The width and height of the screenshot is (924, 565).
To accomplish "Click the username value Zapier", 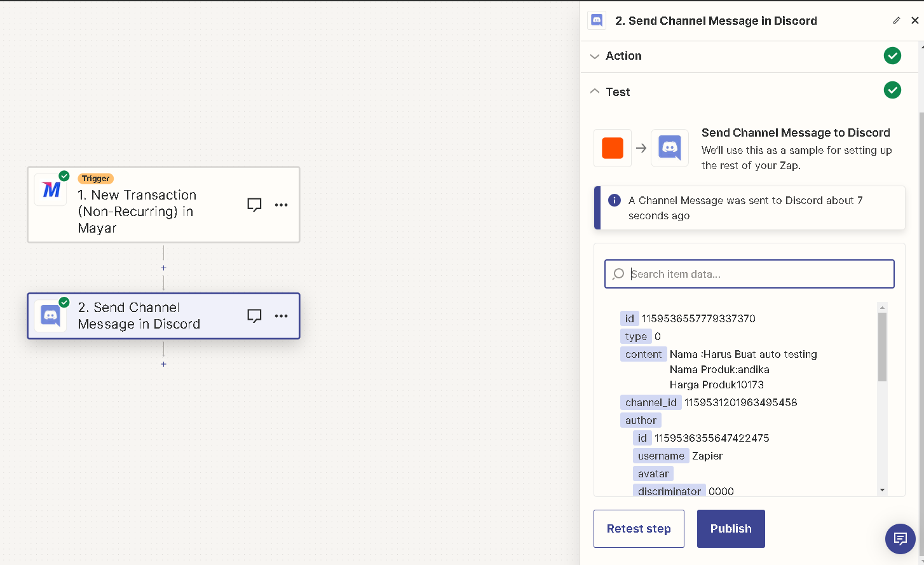I will pos(707,456).
